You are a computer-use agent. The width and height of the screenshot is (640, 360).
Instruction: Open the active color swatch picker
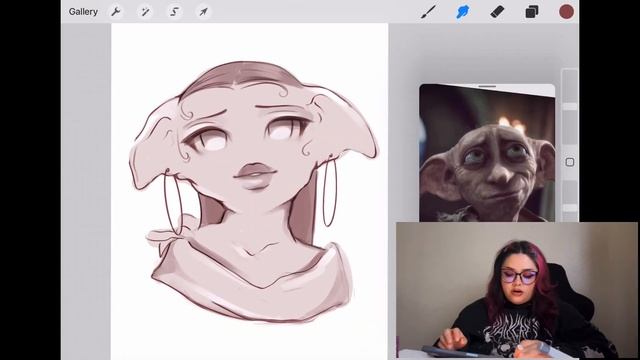coord(566,12)
